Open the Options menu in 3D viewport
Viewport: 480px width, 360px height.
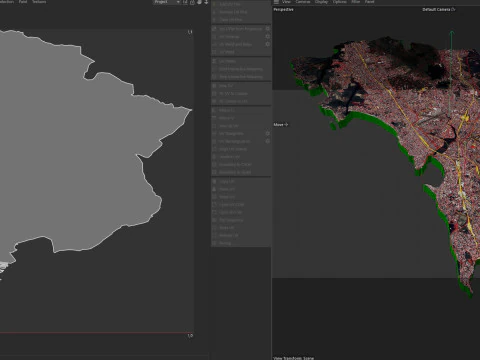(x=340, y=2)
